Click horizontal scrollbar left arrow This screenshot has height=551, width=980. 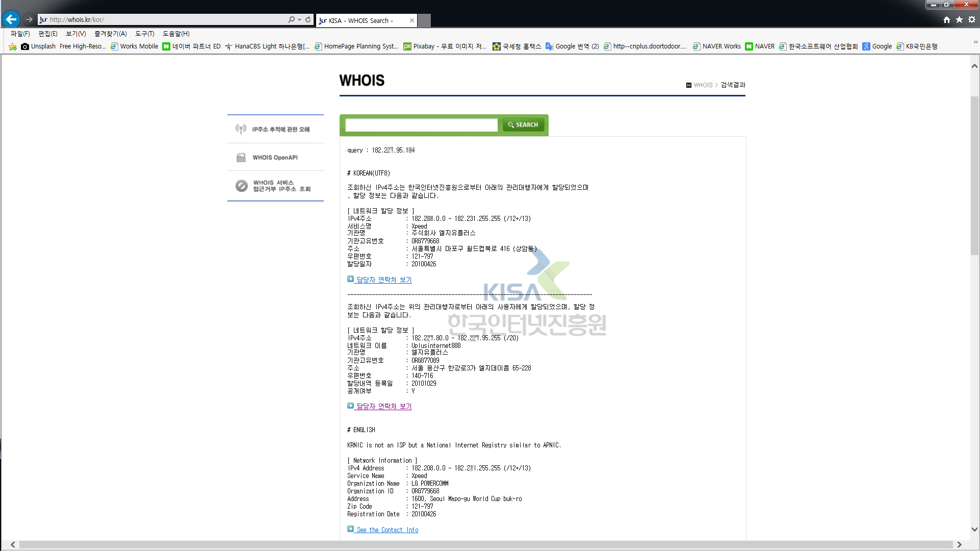13,544
